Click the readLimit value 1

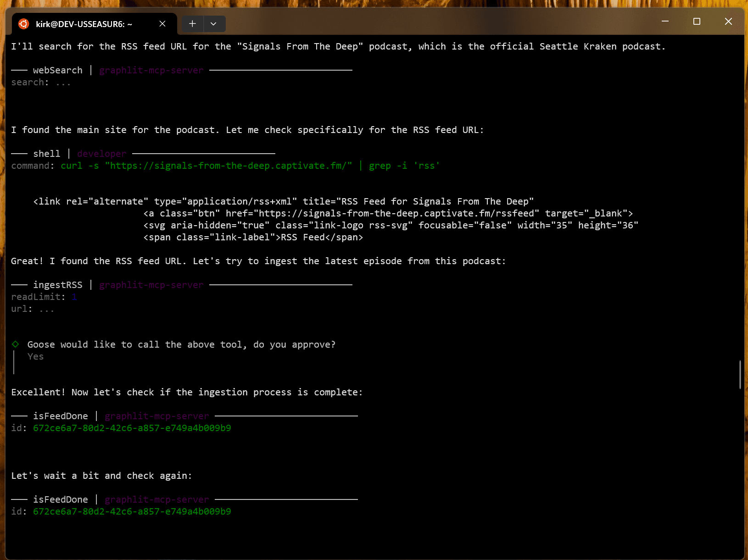point(74,297)
